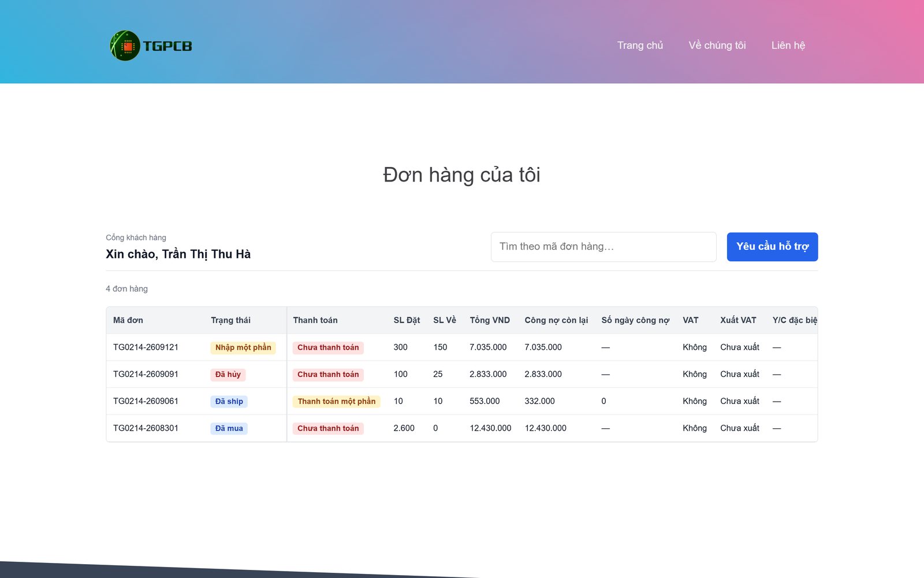The width and height of the screenshot is (924, 578).
Task: Click remaining debt 2.833.000 in Công nợ column
Action: (543, 375)
